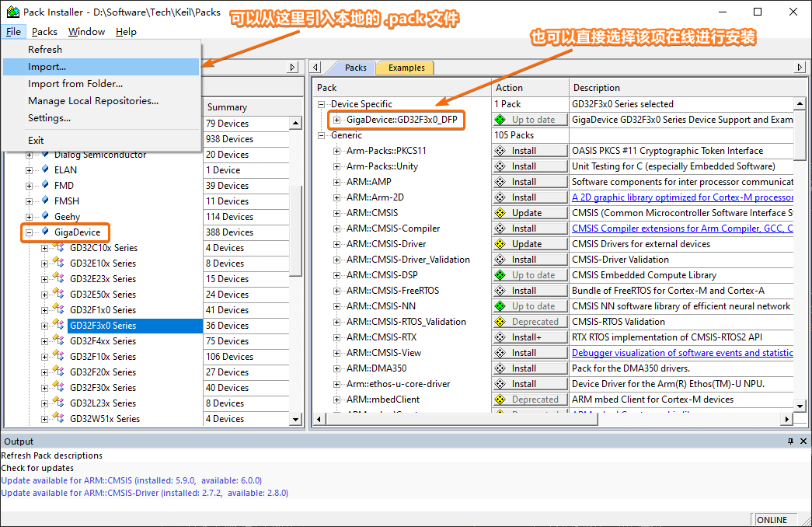This screenshot has width=812, height=527.
Task: Click the device icon beside GD32F10x Series
Action: (x=59, y=356)
